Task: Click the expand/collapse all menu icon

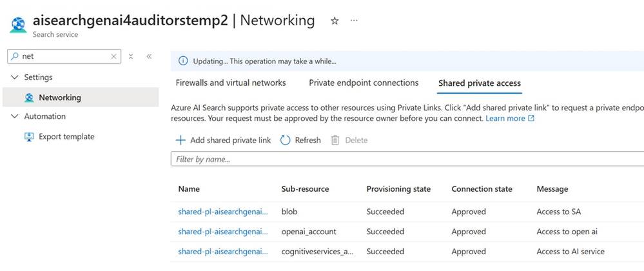Action: pos(131,57)
